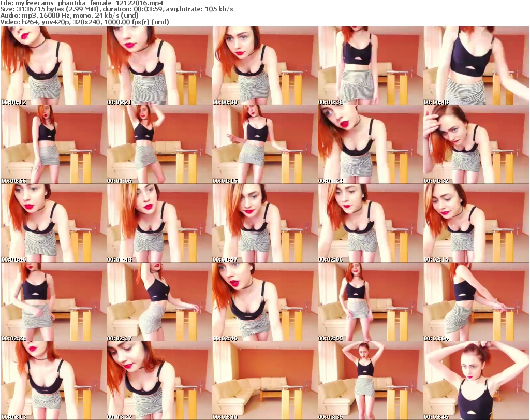
Task: Click the frame marked 00:02:46
Action: pos(264,302)
